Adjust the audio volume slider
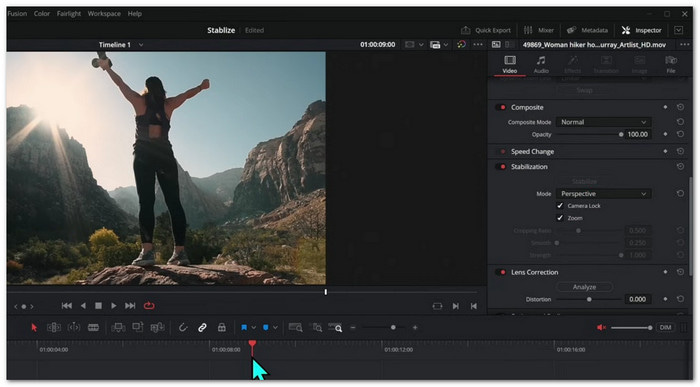 point(632,328)
